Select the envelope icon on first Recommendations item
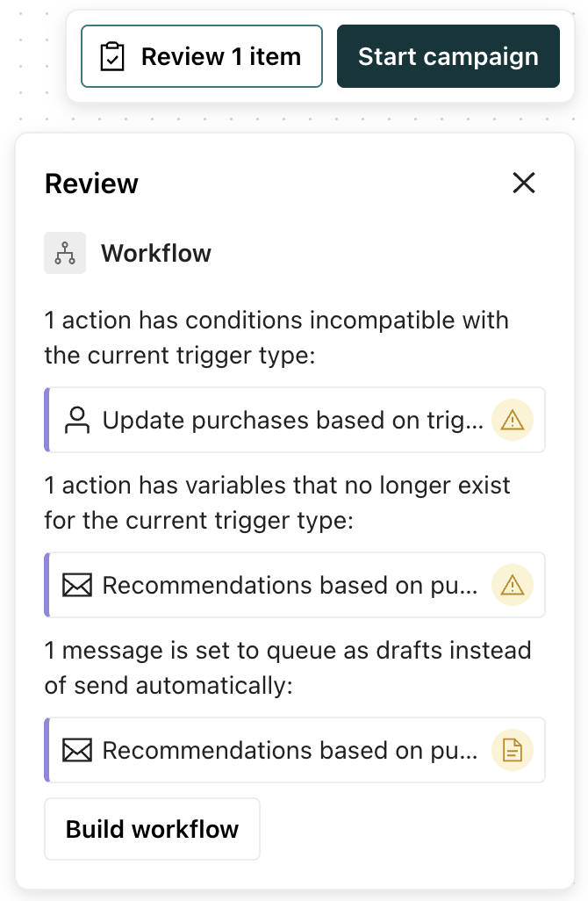This screenshot has height=901, width=588. [78, 585]
